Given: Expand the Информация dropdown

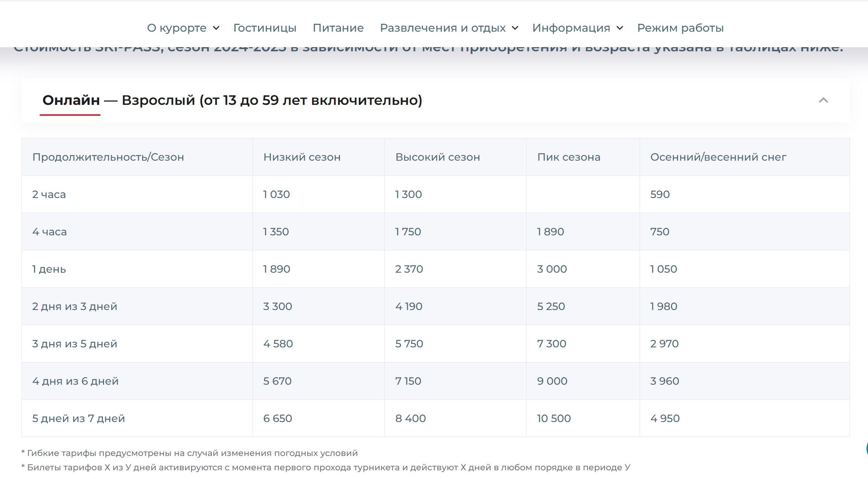Looking at the screenshot, I should [x=578, y=28].
